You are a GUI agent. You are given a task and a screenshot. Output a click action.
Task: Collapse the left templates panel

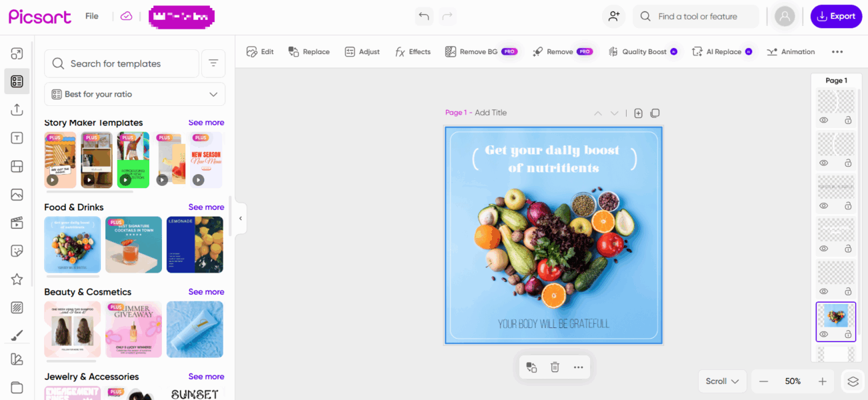point(240,218)
